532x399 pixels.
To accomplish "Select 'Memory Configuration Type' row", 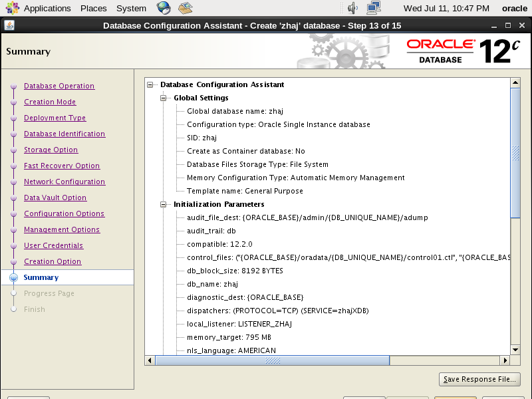I will coord(296,178).
